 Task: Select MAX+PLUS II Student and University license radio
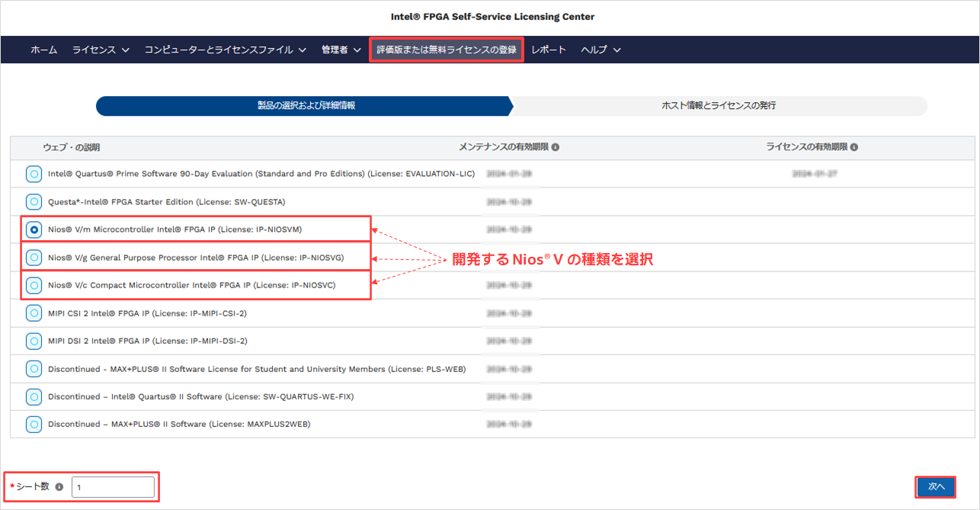[x=34, y=369]
